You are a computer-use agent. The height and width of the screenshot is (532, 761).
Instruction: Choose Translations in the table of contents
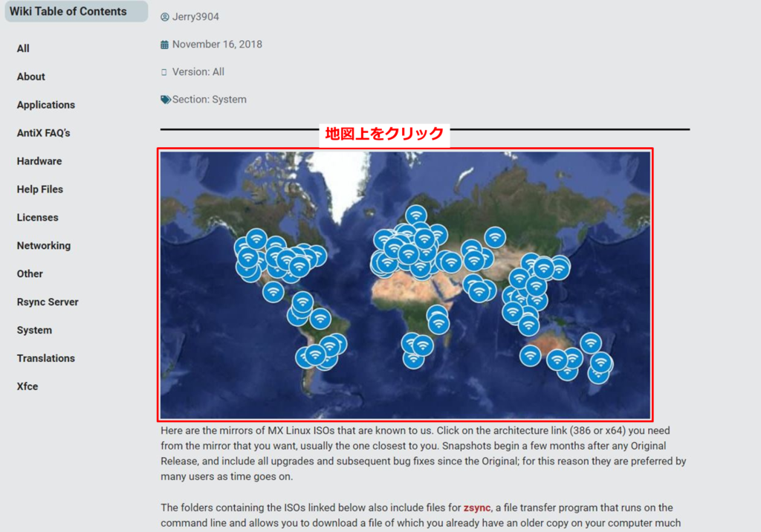coord(46,358)
